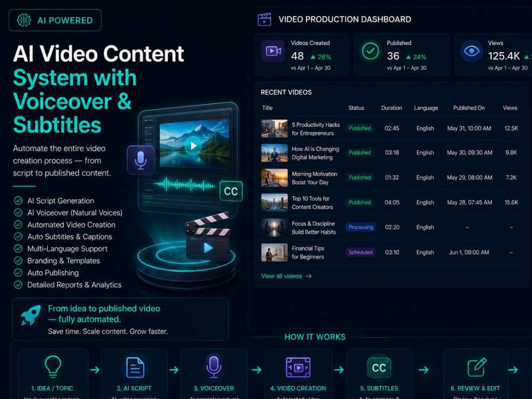Viewport: 532px width, 399px height.
Task: Click the check icon beside AI Script Generation
Action: coord(18,201)
